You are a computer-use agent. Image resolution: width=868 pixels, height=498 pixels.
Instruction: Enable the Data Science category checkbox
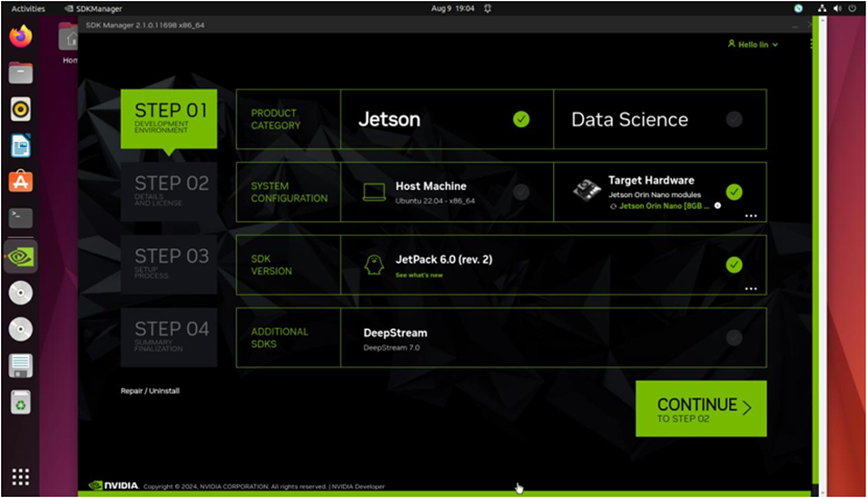click(734, 119)
